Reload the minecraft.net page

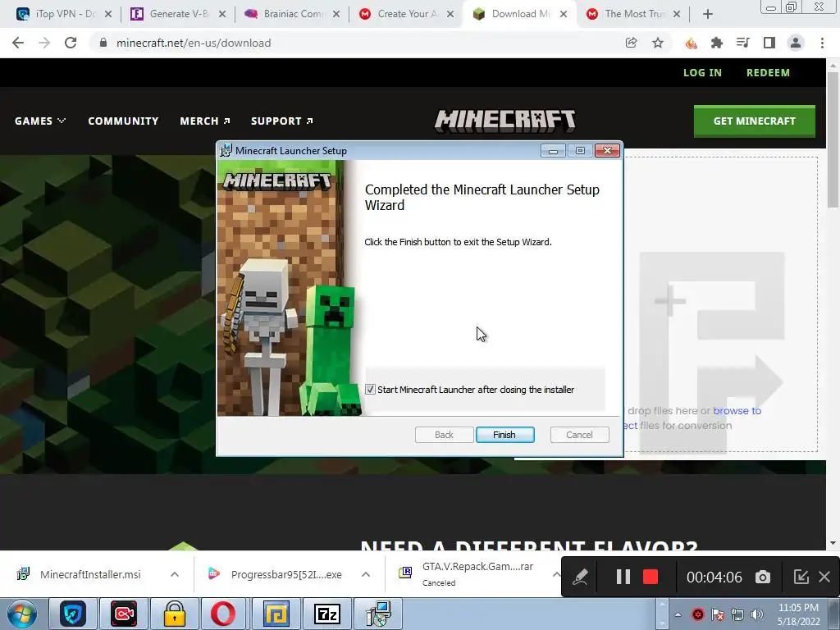[x=71, y=43]
